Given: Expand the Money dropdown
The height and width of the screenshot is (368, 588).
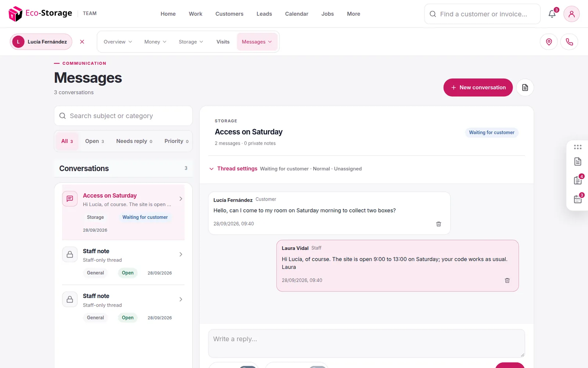Looking at the screenshot, I should click(x=155, y=42).
